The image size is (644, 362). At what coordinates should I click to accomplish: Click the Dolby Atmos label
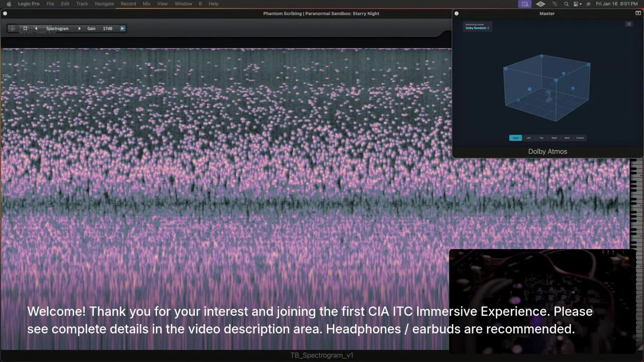547,151
